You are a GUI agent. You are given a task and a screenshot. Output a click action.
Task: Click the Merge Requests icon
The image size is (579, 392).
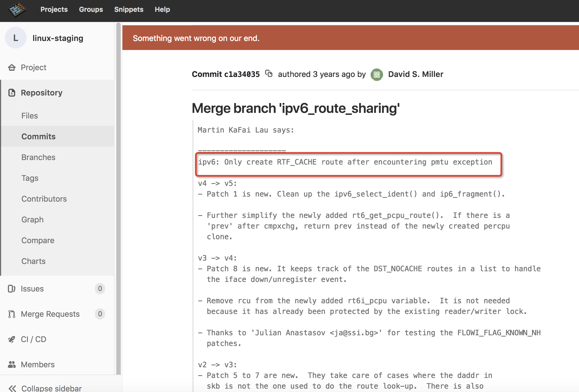click(x=12, y=314)
